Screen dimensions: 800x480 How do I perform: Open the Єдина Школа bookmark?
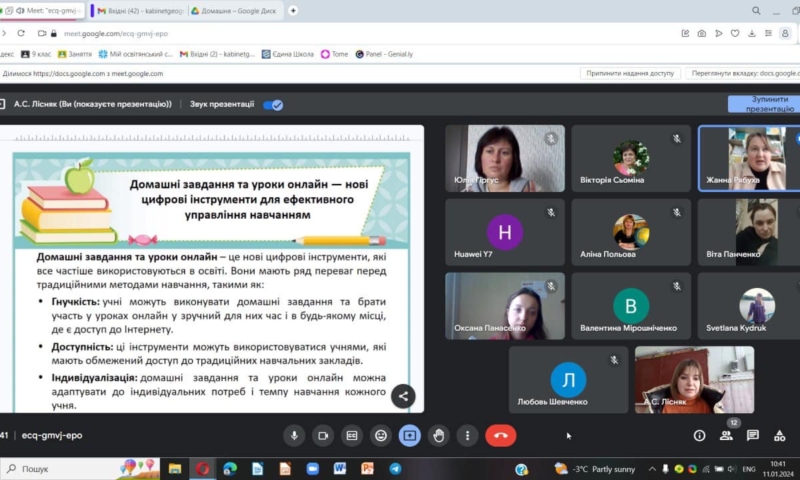(288, 54)
